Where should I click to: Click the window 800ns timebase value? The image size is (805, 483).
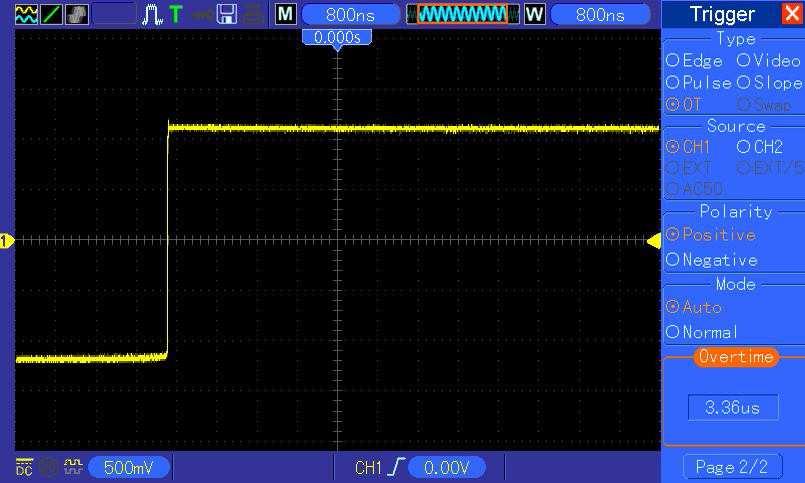pyautogui.click(x=600, y=15)
